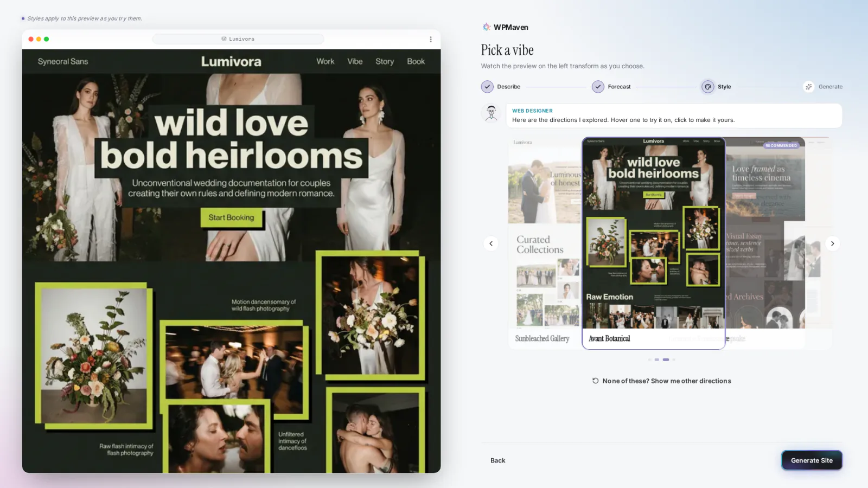Click 'Show me other directions' link
Screen dimensions: 868x488
[x=691, y=381]
